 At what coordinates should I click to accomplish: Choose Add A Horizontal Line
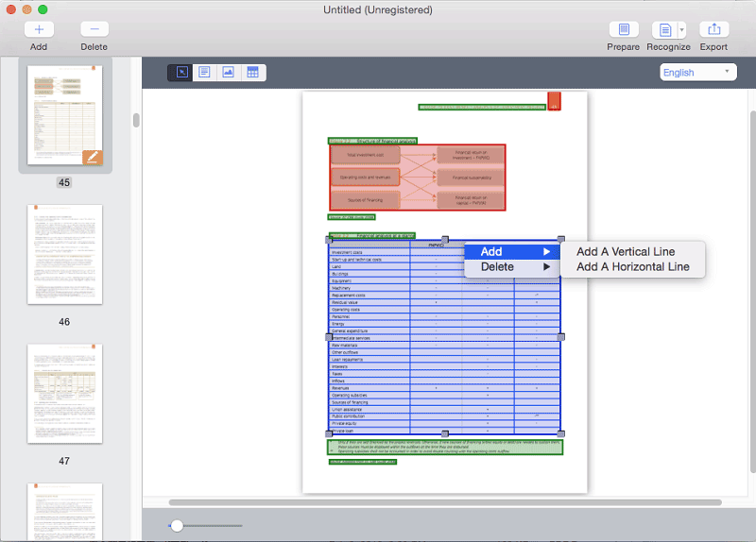pos(632,267)
